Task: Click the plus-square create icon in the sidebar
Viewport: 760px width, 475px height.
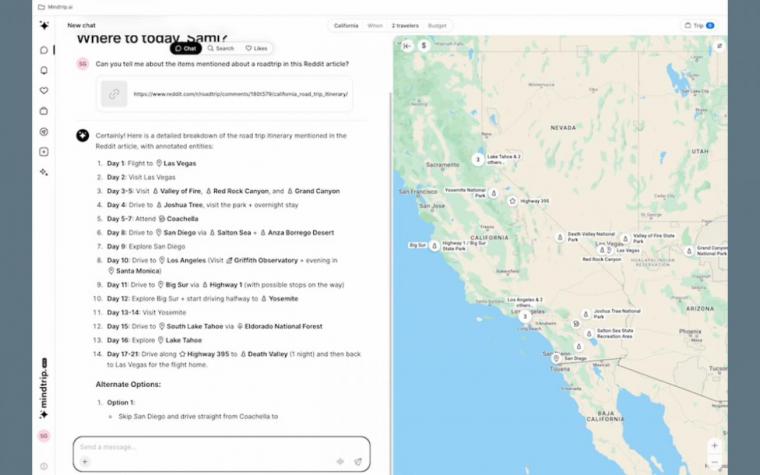Action: tap(44, 152)
